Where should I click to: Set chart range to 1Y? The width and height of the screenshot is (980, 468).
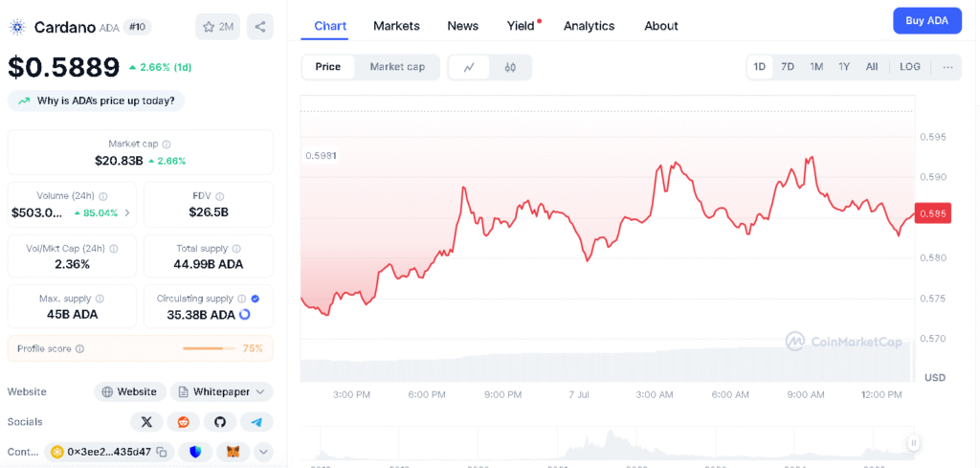click(844, 67)
